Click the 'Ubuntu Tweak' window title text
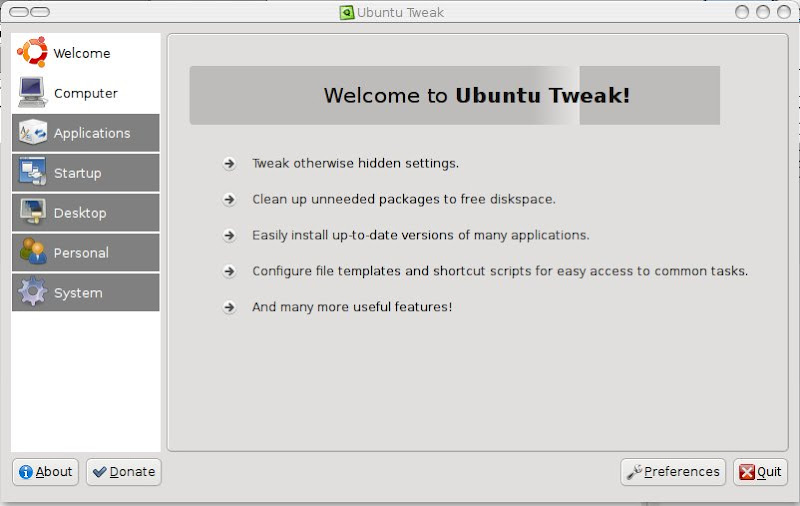Viewport: 800px width, 506px height. pos(401,12)
